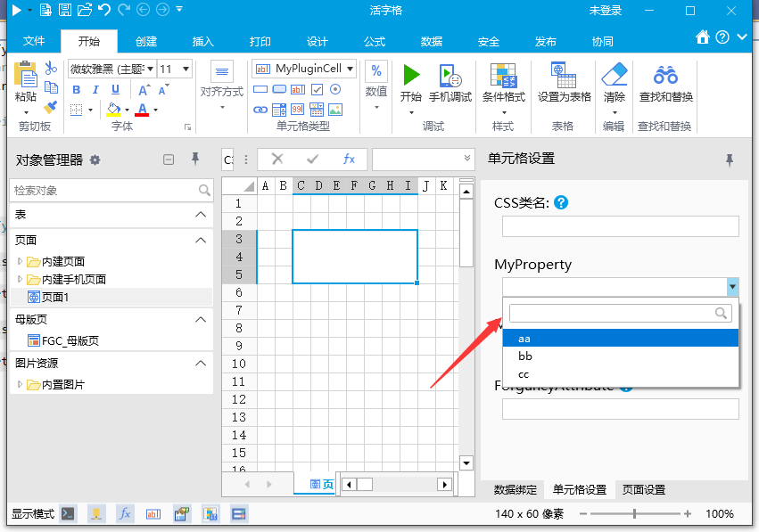
Task: Apply the fill color bucket
Action: [x=113, y=110]
